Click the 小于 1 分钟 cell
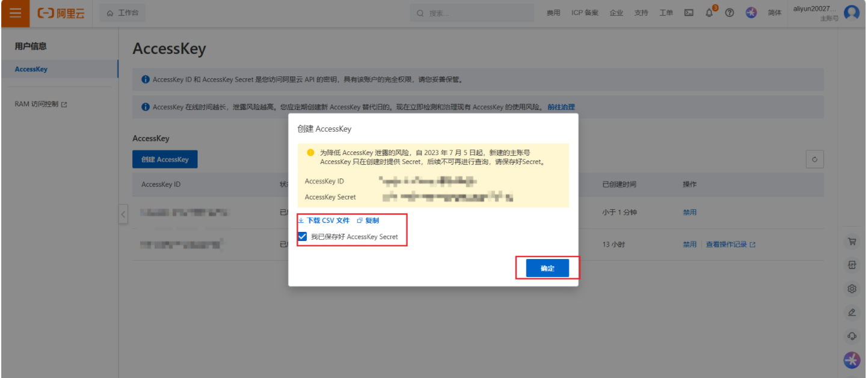Viewport: 868px width, 378px height. pos(619,212)
